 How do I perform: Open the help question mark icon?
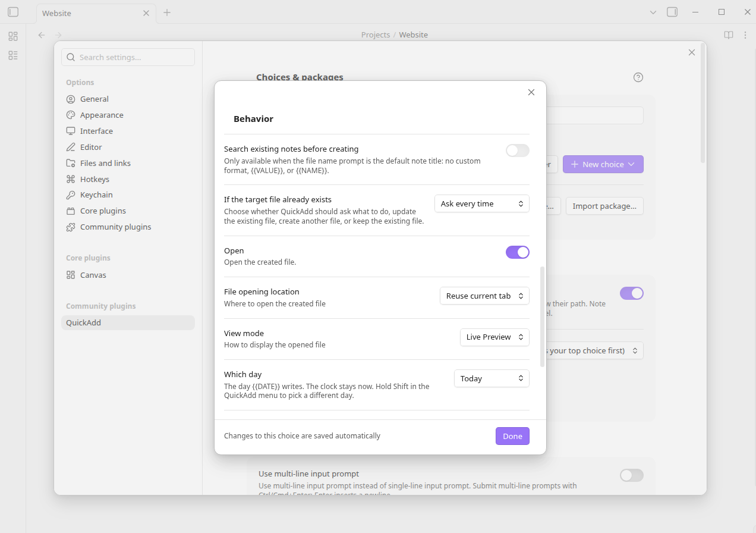[x=638, y=77]
